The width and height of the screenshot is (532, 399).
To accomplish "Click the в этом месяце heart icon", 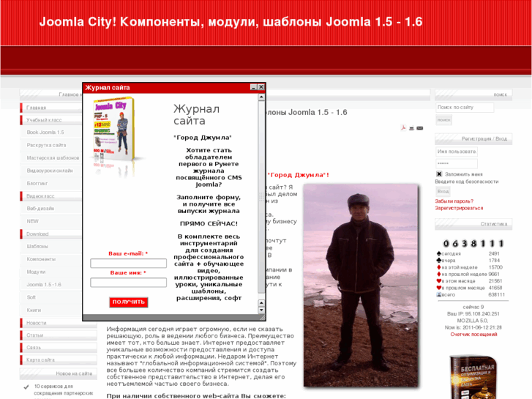I will pos(438,281).
